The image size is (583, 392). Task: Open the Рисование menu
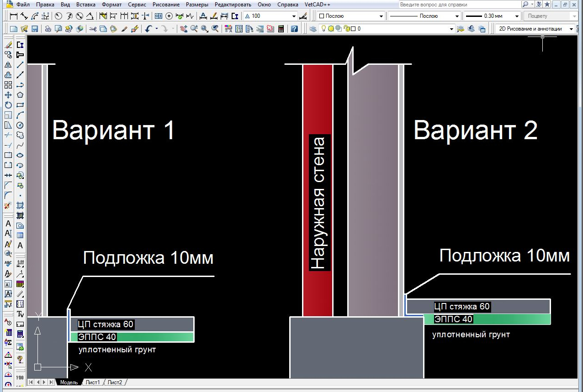166,4
